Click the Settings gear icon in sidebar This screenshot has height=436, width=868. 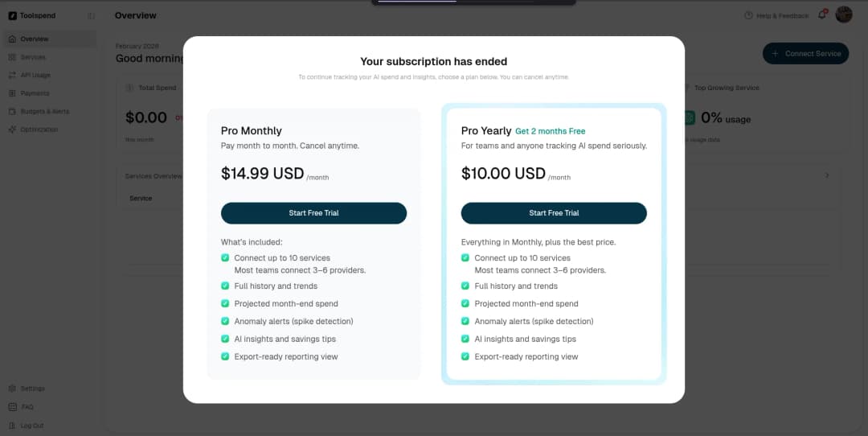[12, 389]
